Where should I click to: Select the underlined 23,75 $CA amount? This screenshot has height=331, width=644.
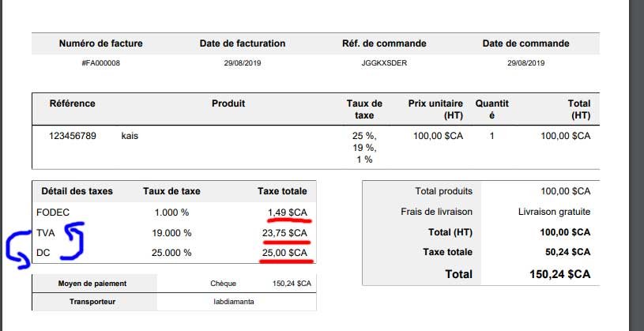(x=284, y=233)
